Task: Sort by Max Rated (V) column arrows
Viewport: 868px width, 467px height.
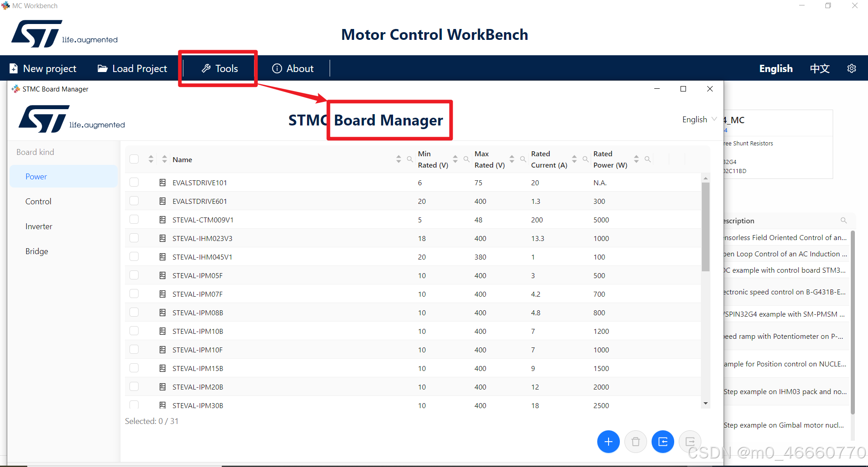Action: pyautogui.click(x=512, y=159)
